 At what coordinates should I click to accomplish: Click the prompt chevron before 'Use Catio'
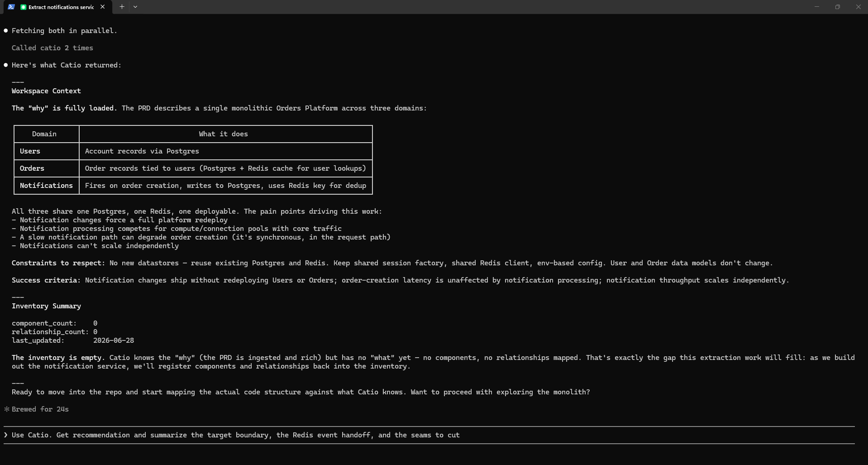[6, 435]
